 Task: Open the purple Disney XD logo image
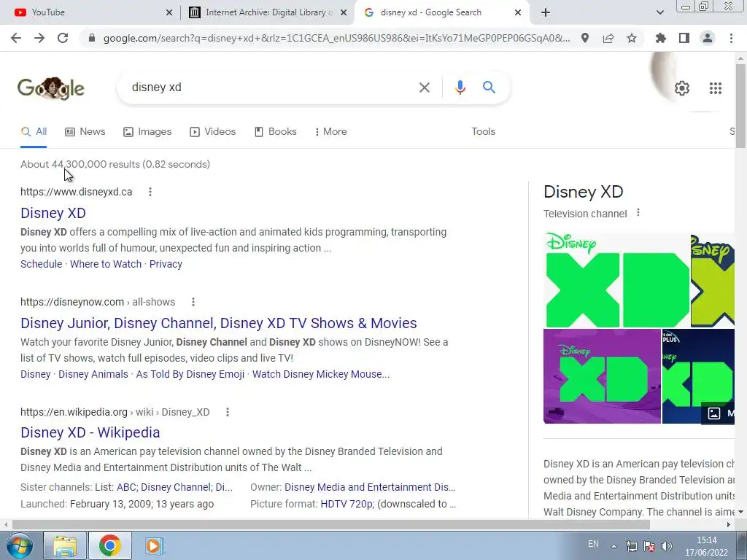[602, 376]
